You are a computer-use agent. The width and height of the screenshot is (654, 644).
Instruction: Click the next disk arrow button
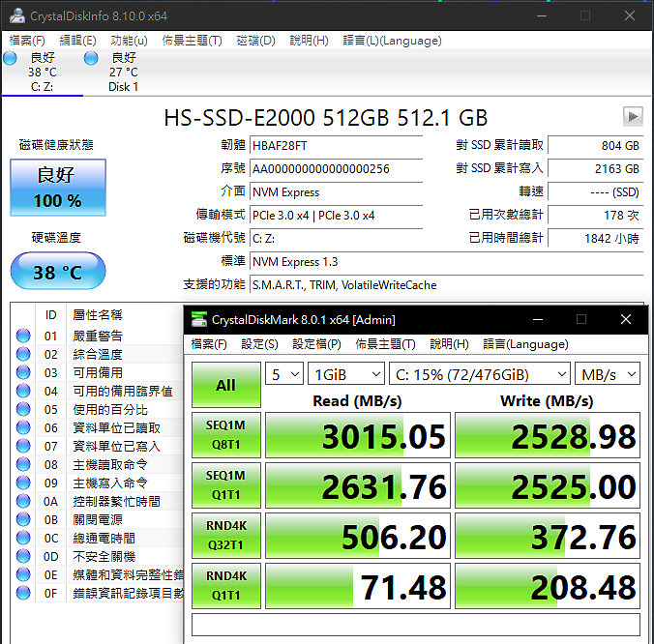[633, 116]
